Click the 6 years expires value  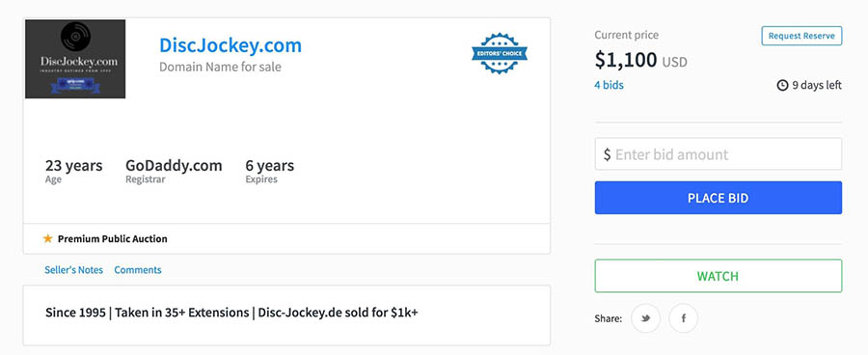pyautogui.click(x=270, y=166)
